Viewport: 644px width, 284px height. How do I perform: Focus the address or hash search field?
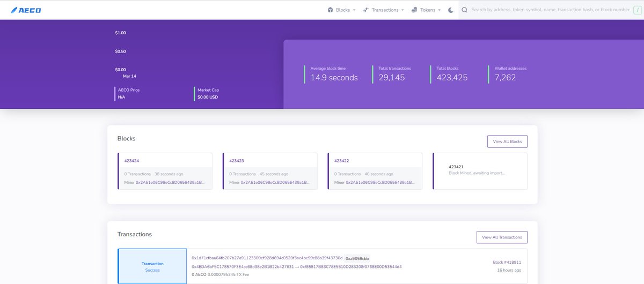coord(550,10)
